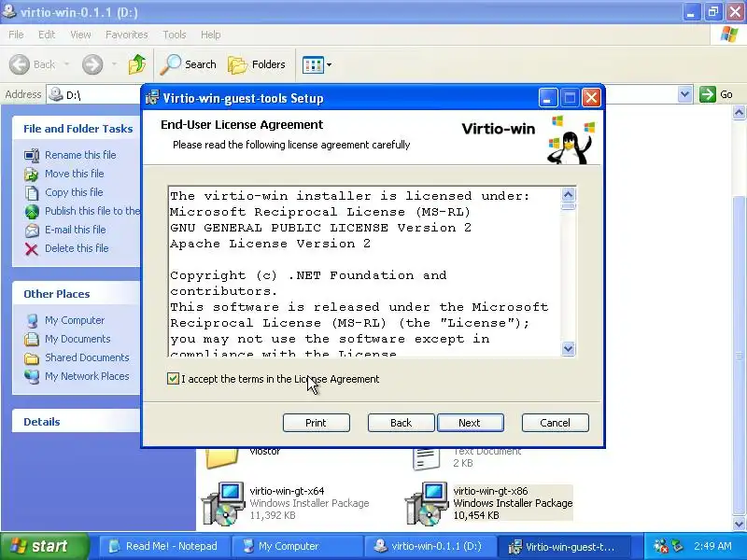The width and height of the screenshot is (747, 560).
Task: Toggle the license agreement acceptance checkbox
Action: point(173,379)
